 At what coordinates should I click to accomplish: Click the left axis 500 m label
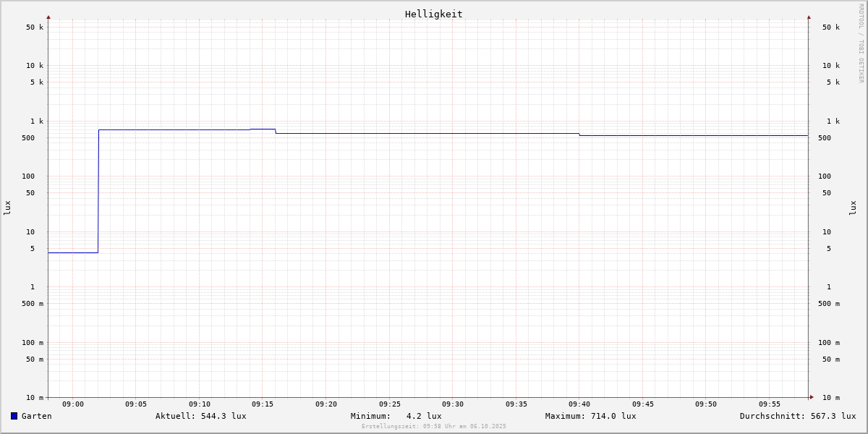33,304
